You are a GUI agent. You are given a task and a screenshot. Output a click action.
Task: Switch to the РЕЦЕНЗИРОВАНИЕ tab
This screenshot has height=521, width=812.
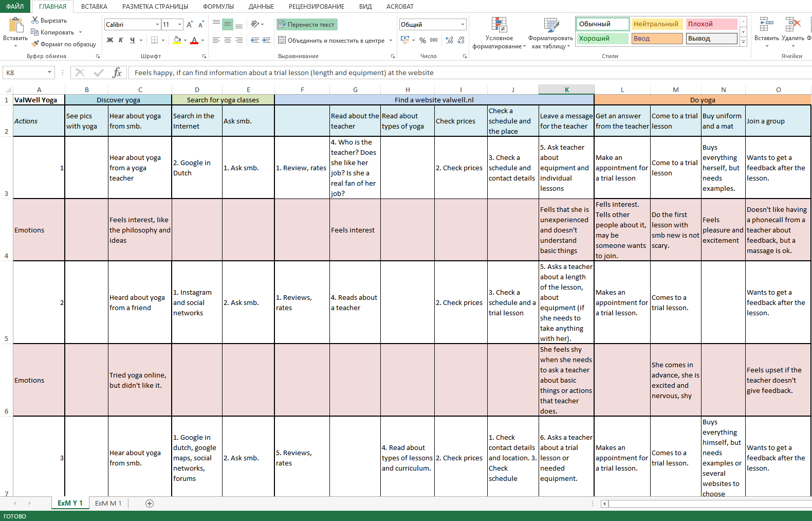point(317,6)
